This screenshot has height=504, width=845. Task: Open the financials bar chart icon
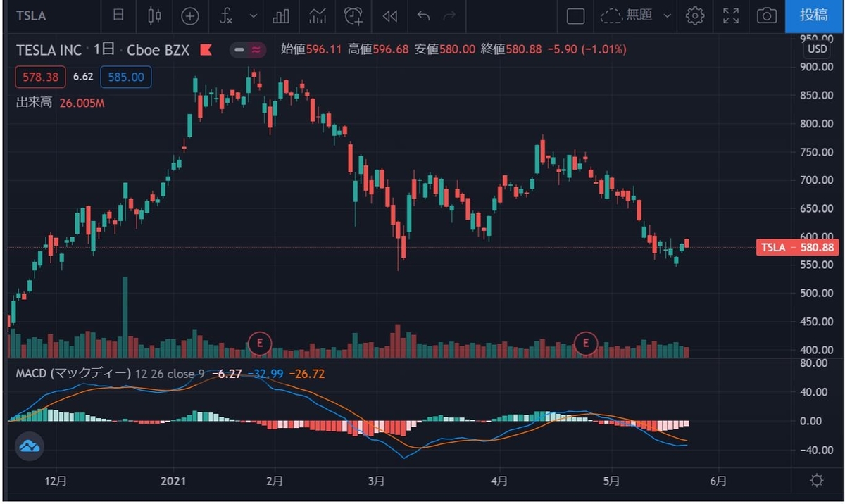[x=282, y=15]
